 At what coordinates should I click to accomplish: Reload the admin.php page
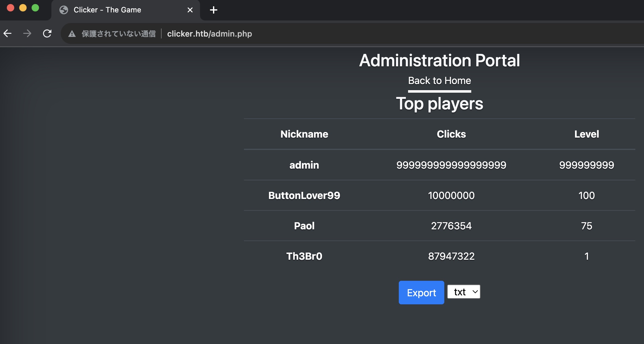[47, 33]
